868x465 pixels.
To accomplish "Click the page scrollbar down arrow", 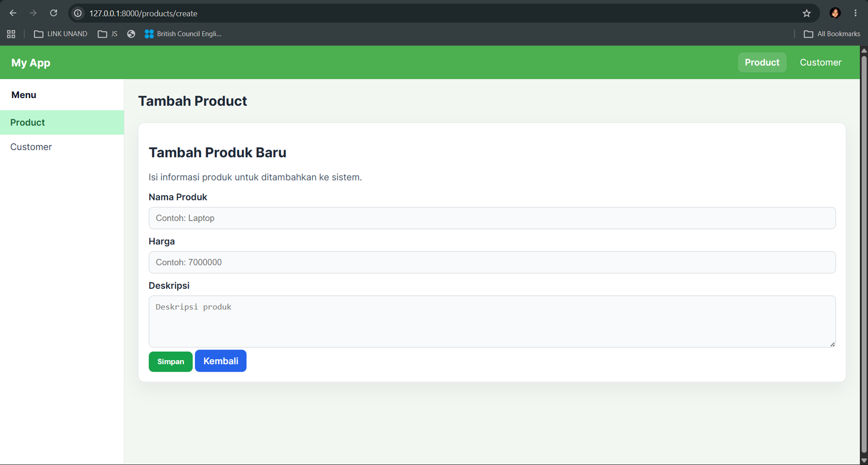I will [864, 461].
